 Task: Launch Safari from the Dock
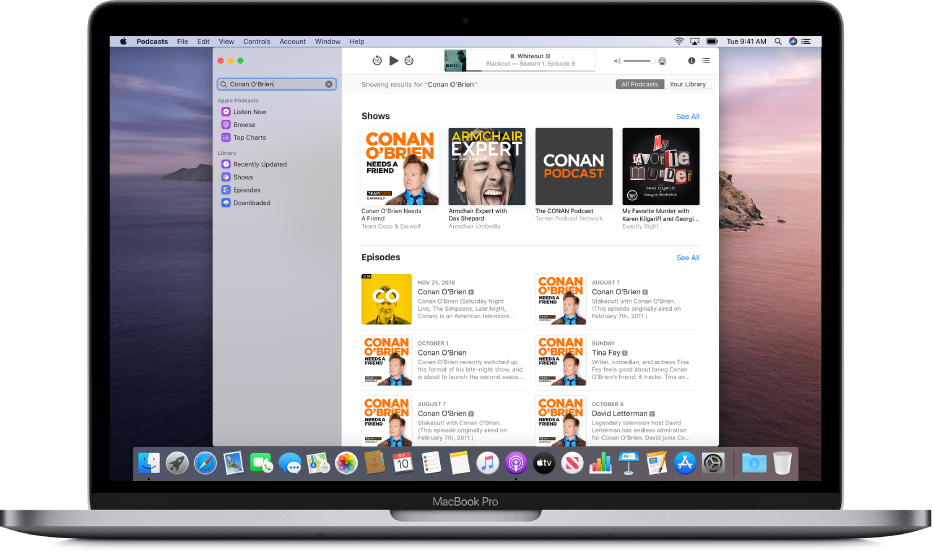(206, 463)
